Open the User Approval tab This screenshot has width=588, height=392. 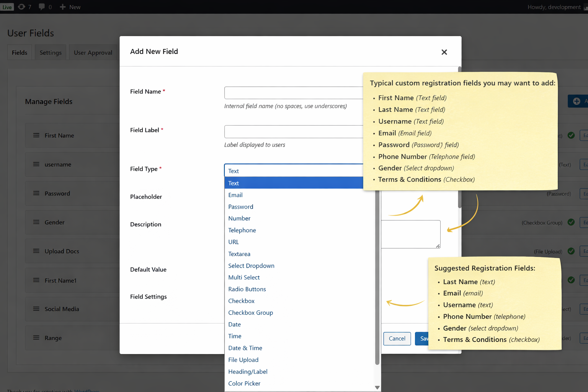(93, 52)
